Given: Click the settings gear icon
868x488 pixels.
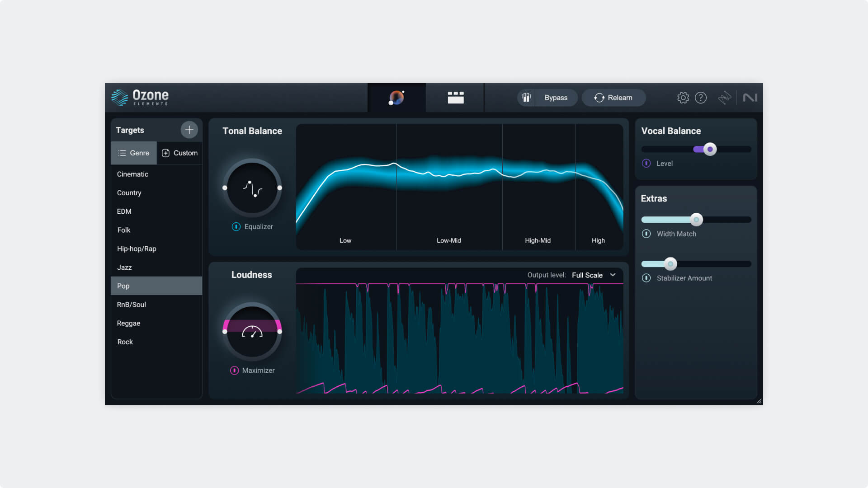Looking at the screenshot, I should pyautogui.click(x=683, y=97).
